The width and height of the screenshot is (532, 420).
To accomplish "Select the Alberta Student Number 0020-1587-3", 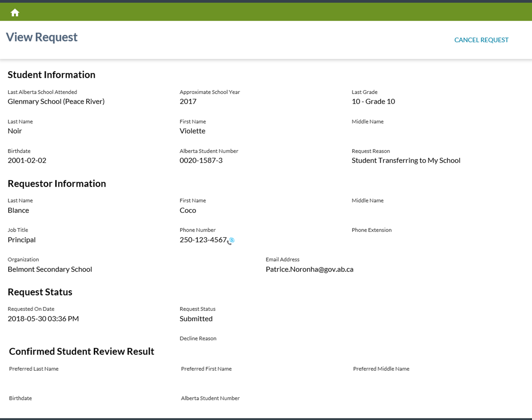I will 201,160.
